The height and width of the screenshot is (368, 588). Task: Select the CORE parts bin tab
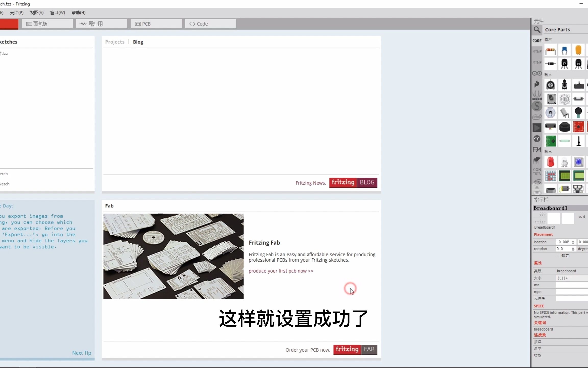[537, 41]
